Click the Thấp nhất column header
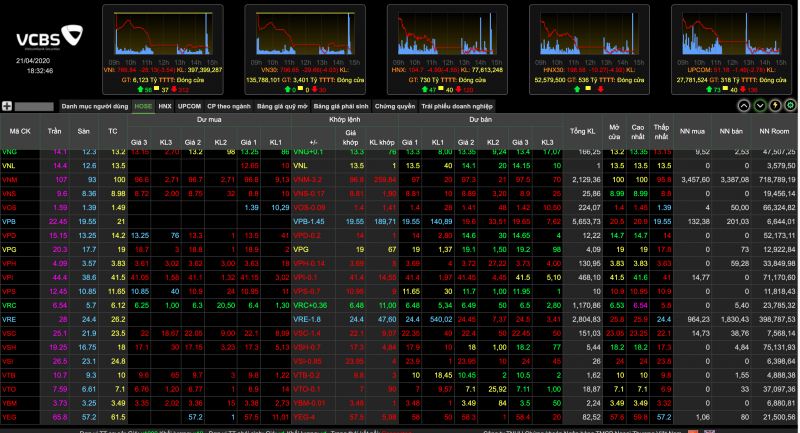Viewport: 800px width, 433px height. tap(661, 132)
